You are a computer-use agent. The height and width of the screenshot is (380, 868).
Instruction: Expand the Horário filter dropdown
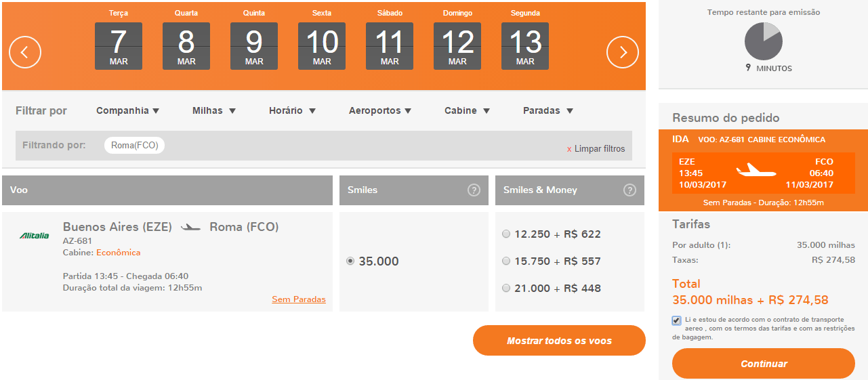click(292, 110)
